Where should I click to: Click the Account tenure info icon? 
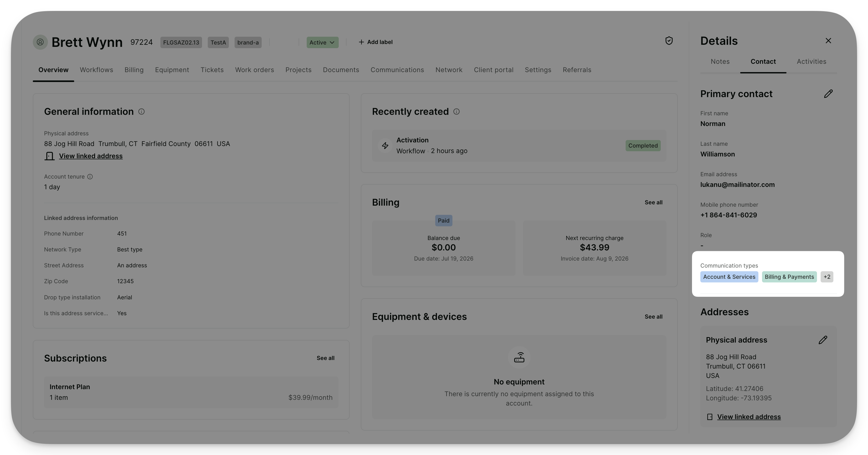click(x=90, y=177)
